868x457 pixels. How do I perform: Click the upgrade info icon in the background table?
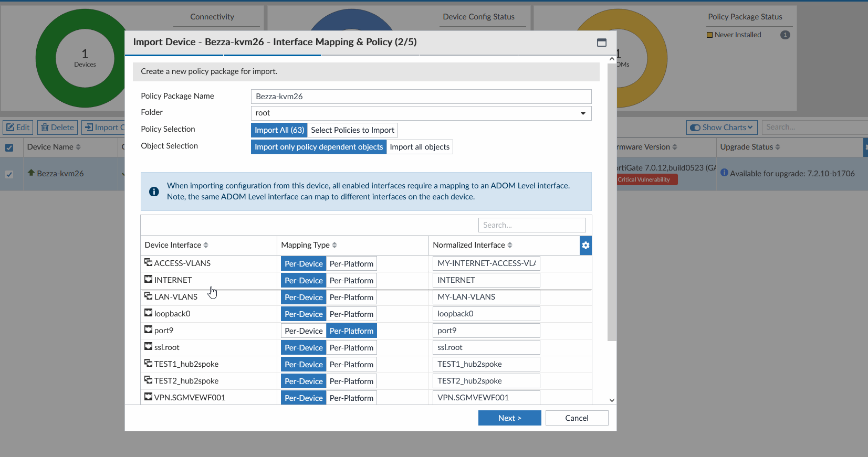(724, 172)
